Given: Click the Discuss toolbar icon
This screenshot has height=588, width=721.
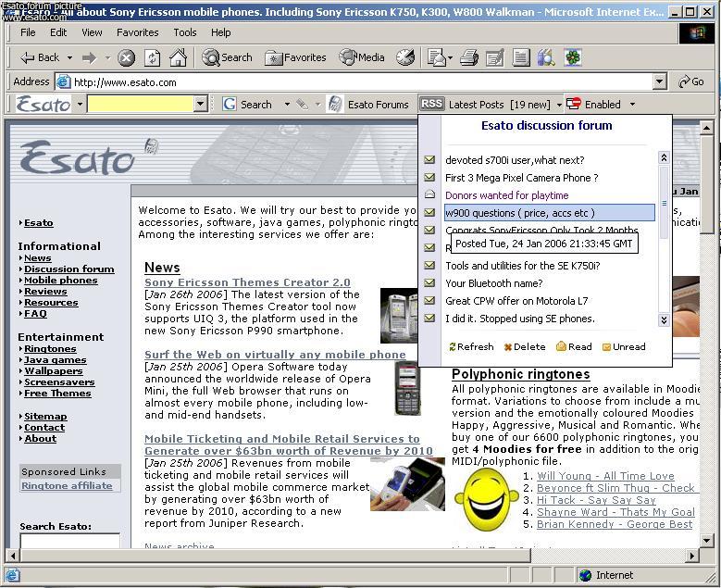Looking at the screenshot, I should (x=521, y=57).
